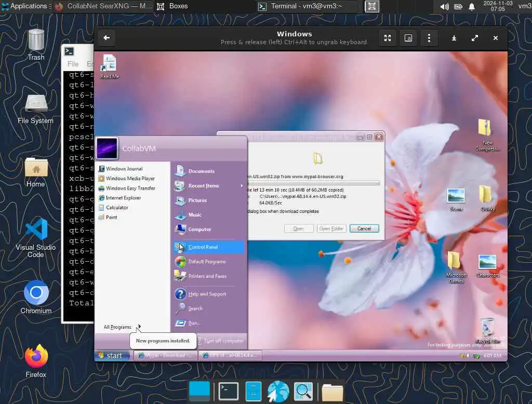532x404 pixels.
Task: Launch Visual Studio Code from desktop
Action: (36, 237)
